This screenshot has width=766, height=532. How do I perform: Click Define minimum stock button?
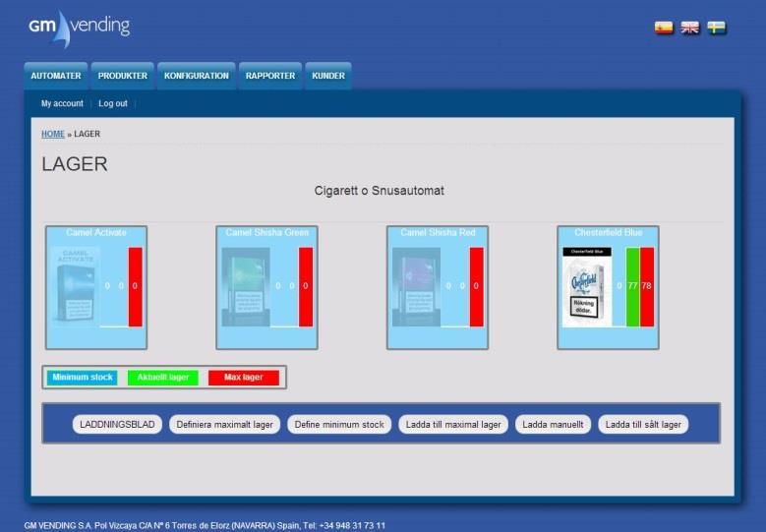(x=339, y=425)
